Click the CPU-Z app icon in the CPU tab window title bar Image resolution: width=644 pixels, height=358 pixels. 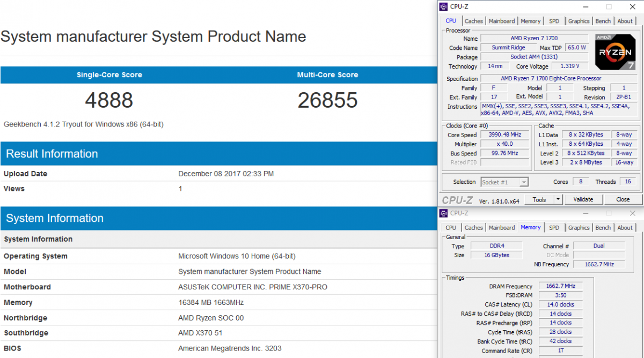click(443, 7)
